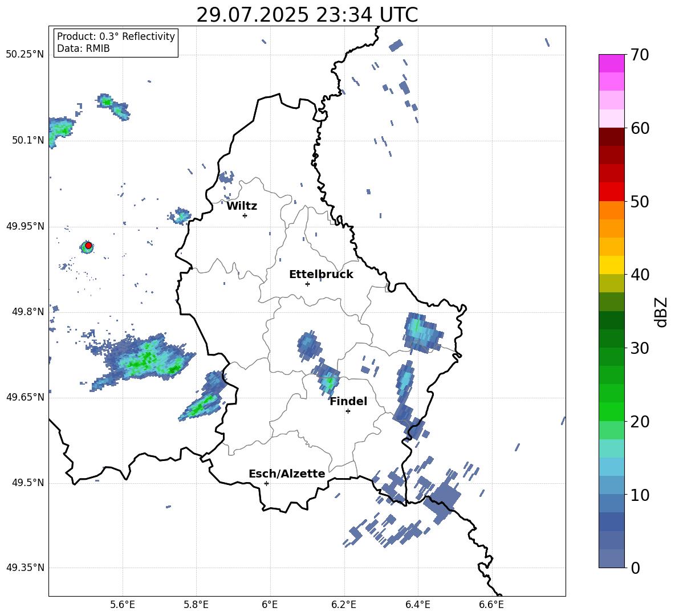
Task: Click the 49.65°N latitude label
Action: 25,397
